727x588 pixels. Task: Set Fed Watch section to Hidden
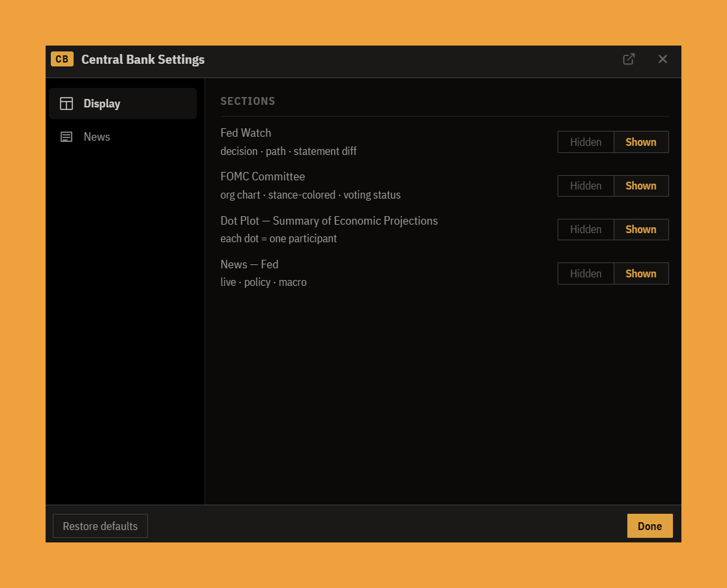click(x=586, y=142)
